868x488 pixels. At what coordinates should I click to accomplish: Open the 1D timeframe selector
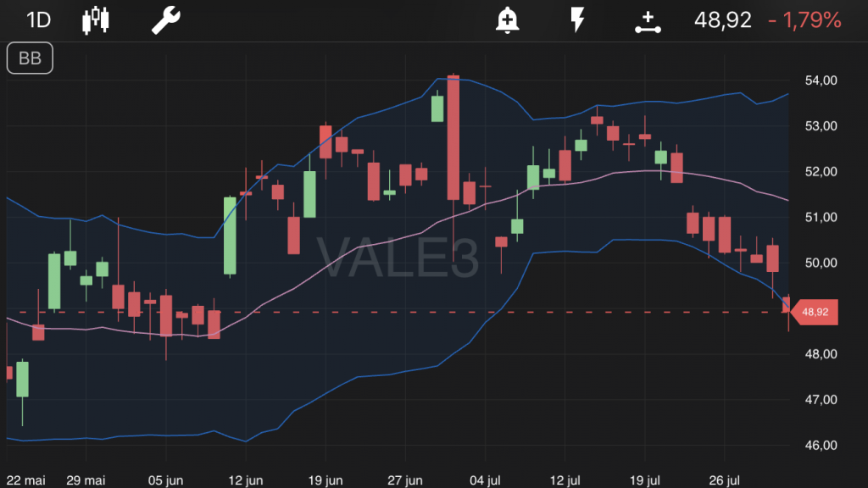pos(39,20)
